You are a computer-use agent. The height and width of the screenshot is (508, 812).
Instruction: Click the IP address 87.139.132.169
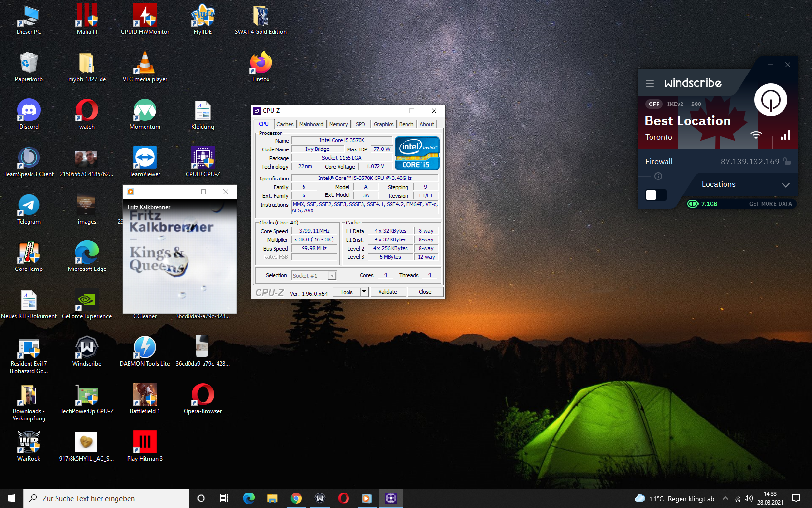[750, 162]
